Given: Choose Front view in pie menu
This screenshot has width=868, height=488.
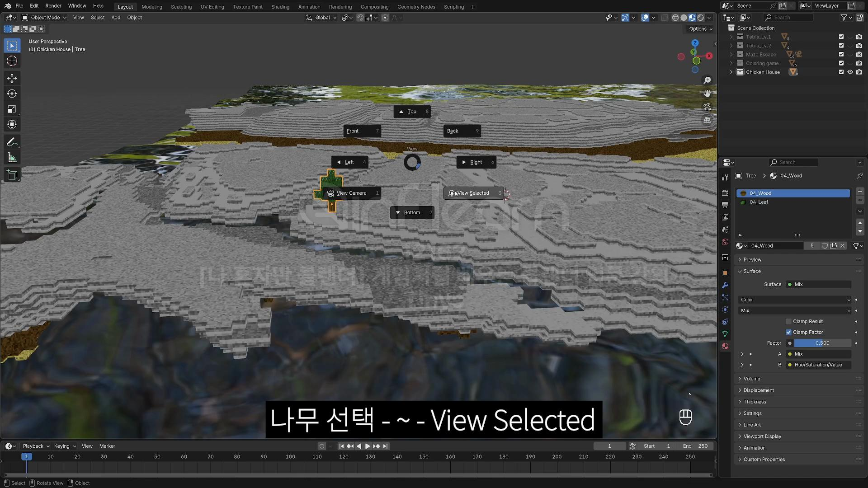Looking at the screenshot, I should coord(362,131).
